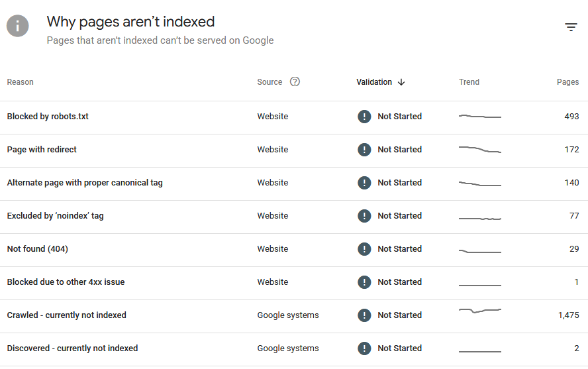Open the filter rows icon
The image size is (588, 369).
click(x=571, y=27)
